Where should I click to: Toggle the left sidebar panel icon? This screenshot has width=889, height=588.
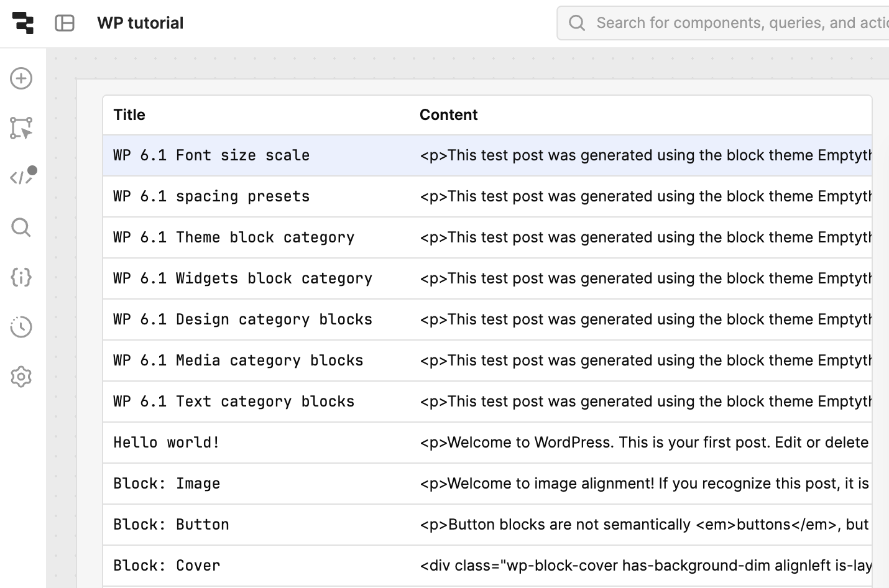point(65,23)
